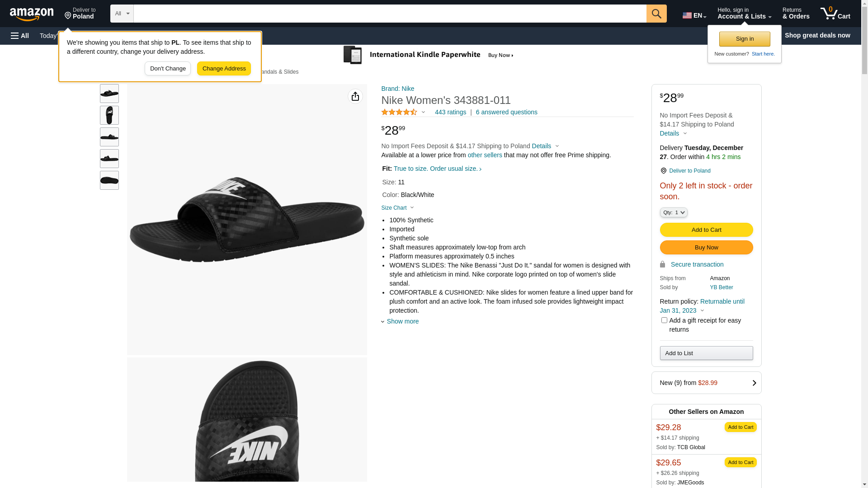Click the Amazon logo

pos(32,14)
